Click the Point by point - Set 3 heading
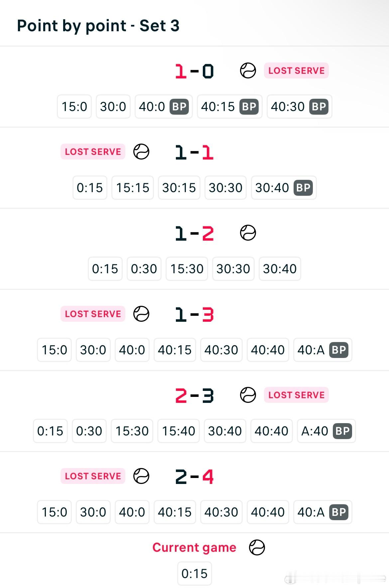This screenshot has width=389, height=588. point(98,26)
